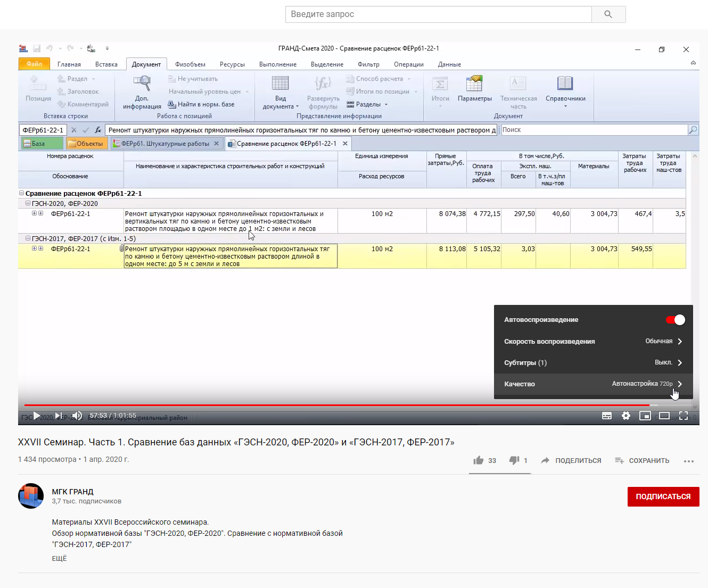
Task: Switch to the Объекты document tab
Action: coord(87,144)
